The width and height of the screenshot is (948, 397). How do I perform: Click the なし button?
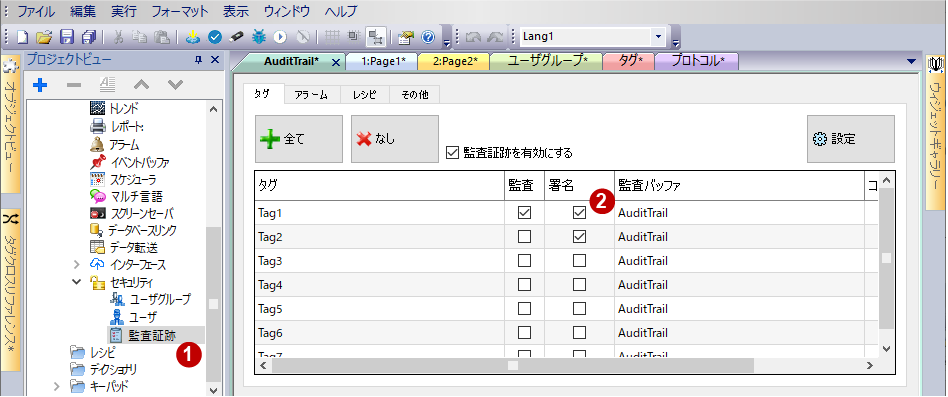point(395,139)
